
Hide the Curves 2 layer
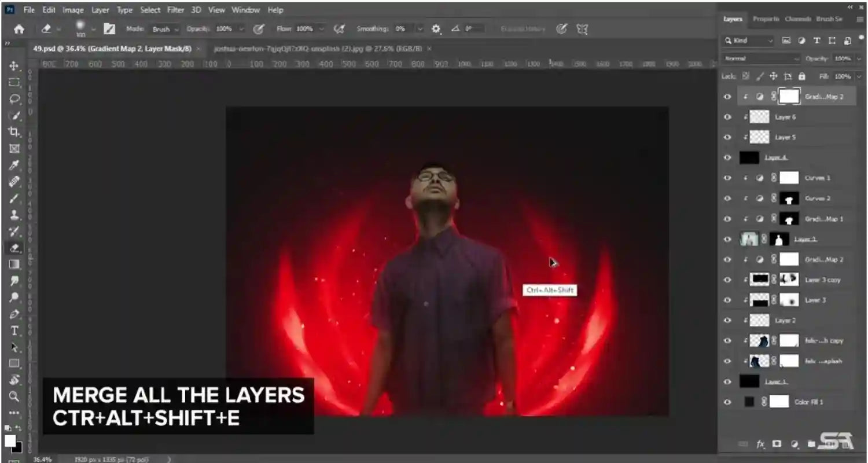pos(727,199)
